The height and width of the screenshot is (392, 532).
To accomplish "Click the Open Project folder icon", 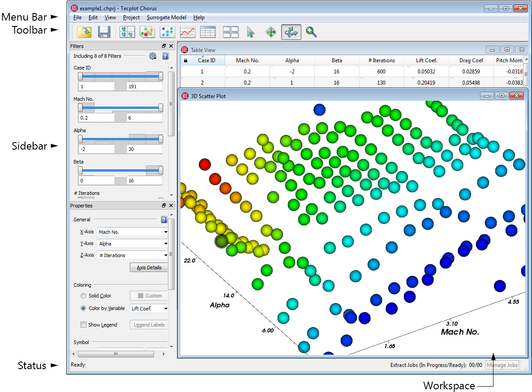I will (84, 32).
